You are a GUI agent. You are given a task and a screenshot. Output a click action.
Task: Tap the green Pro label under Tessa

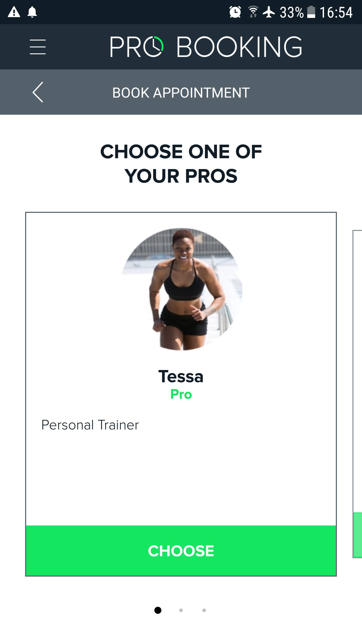point(181,394)
